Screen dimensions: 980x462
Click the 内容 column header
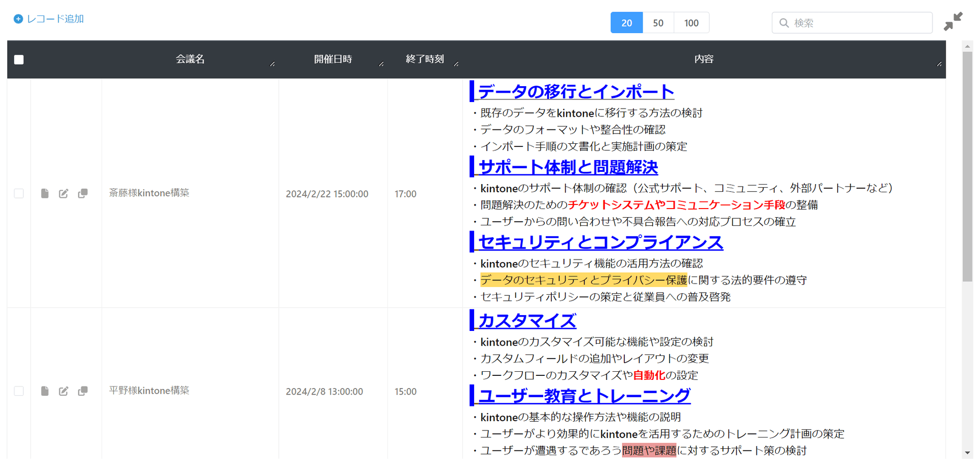(x=704, y=59)
